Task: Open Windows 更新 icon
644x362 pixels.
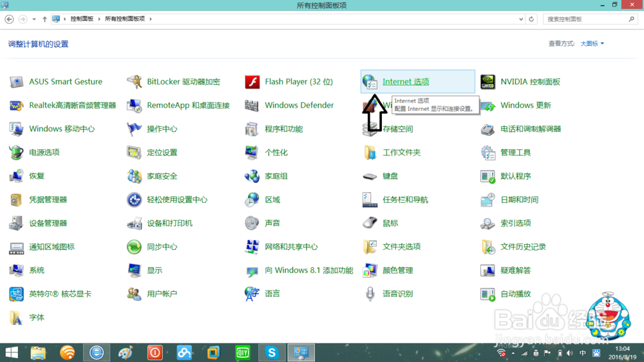Action: point(488,106)
